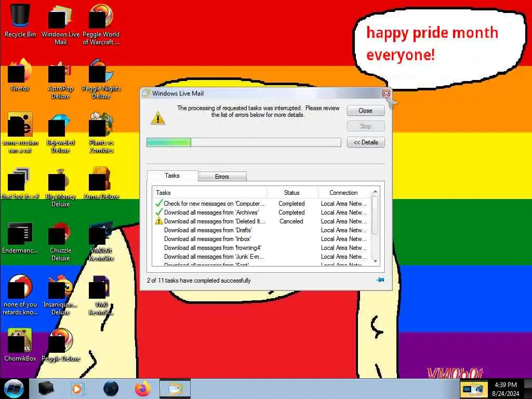Open Chuzzle Deluxe desktop icon

[60, 241]
